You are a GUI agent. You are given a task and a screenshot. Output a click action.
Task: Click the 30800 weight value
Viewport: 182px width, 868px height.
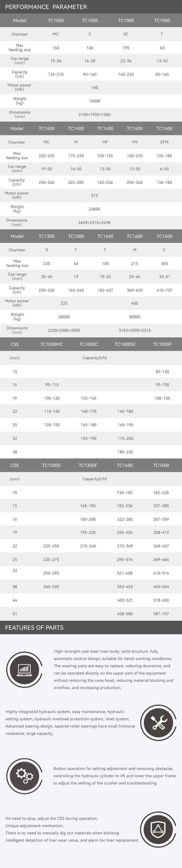tap(134, 317)
